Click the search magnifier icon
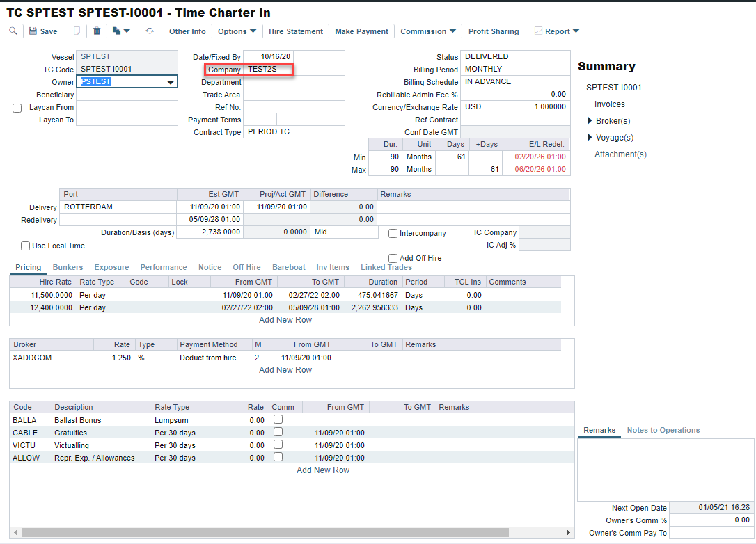 tap(13, 31)
